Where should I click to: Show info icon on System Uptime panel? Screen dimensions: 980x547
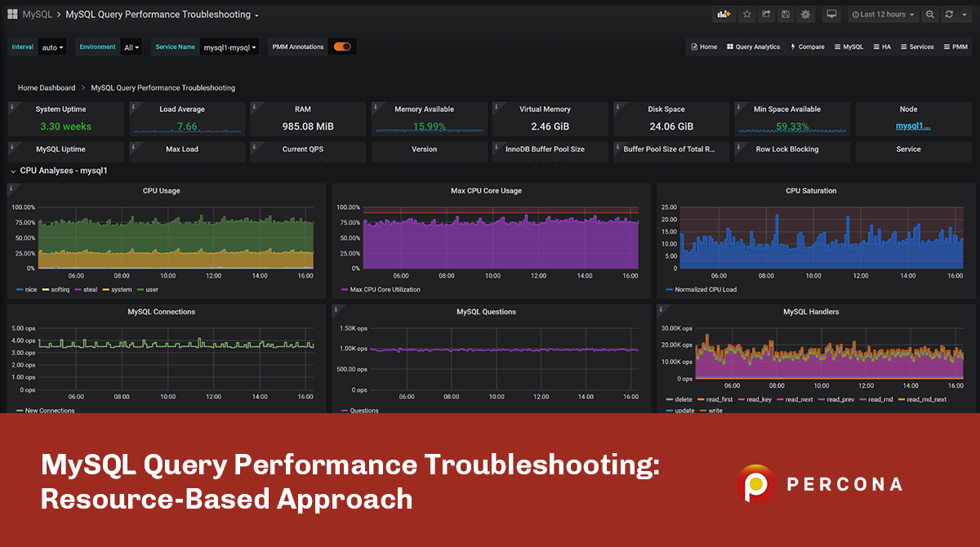11,106
